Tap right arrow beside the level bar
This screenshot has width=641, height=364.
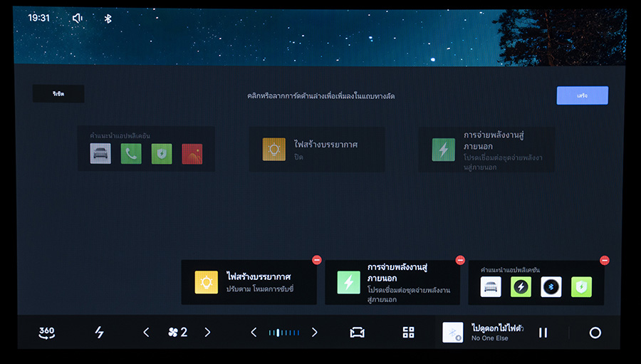(x=314, y=333)
